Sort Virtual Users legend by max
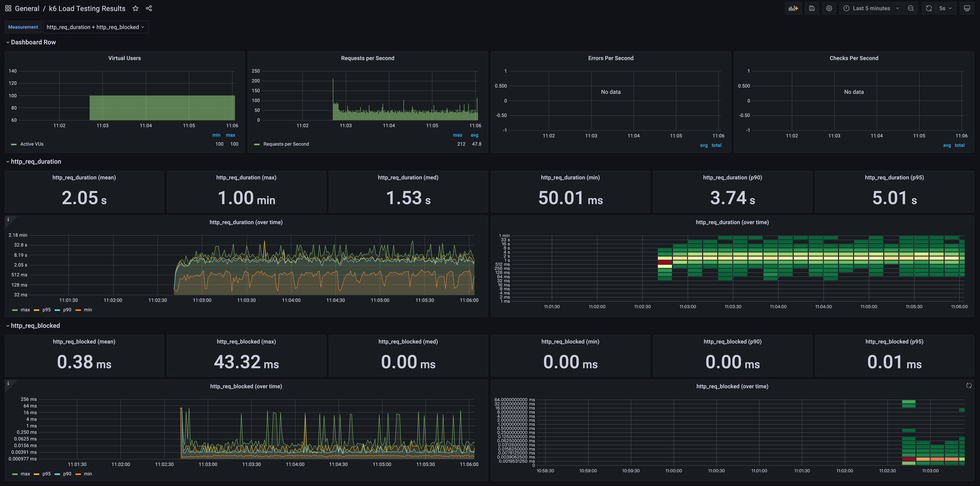This screenshot has height=486, width=980. click(231, 135)
